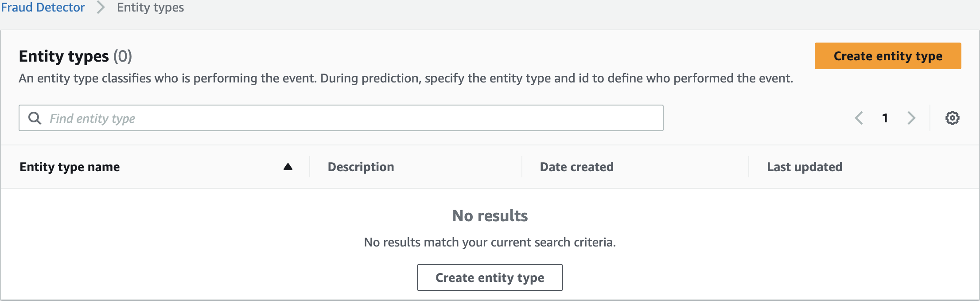Go to previous page with left chevron

coord(859,118)
